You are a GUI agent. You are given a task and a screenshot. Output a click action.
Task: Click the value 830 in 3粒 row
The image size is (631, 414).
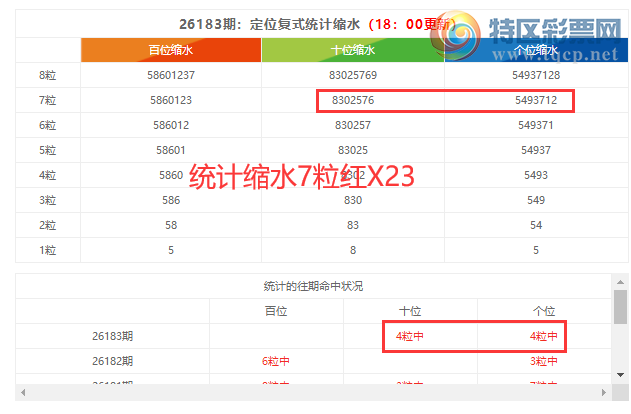click(x=353, y=200)
